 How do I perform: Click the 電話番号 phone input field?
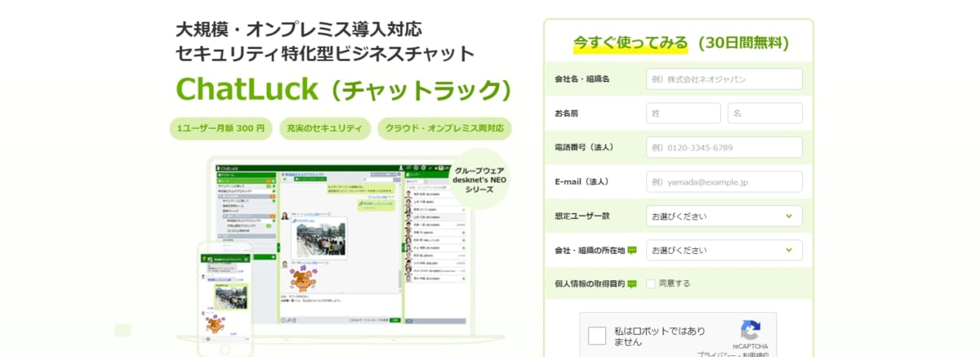pyautogui.click(x=724, y=148)
